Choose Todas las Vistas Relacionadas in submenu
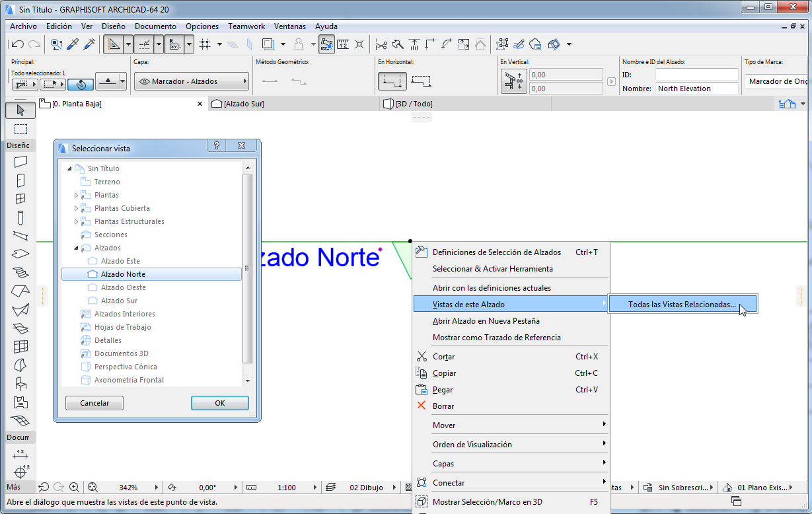 point(683,303)
